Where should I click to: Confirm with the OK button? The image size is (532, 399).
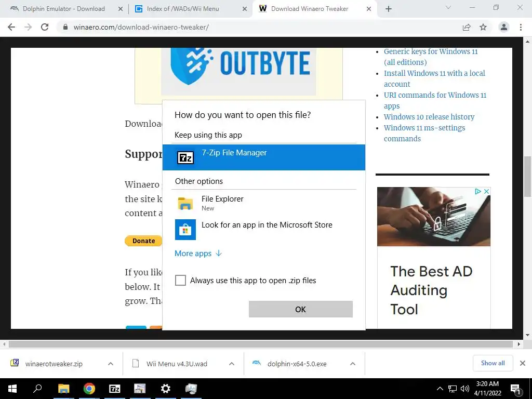[301, 309]
